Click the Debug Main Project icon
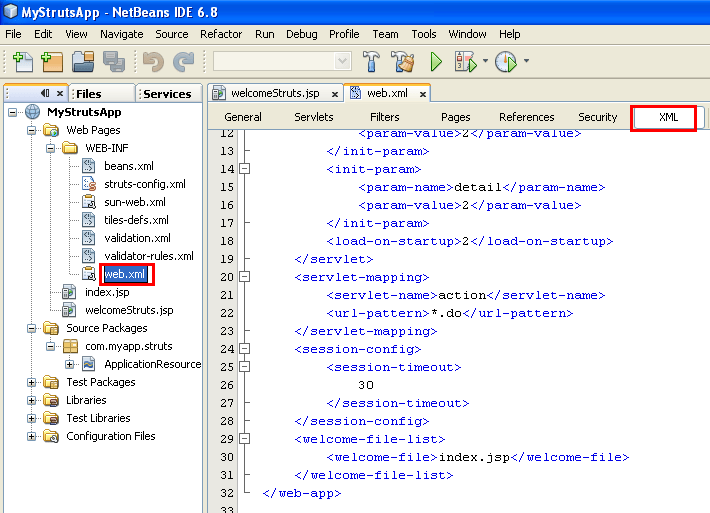Viewport: 710px width, 513px height. (x=465, y=62)
